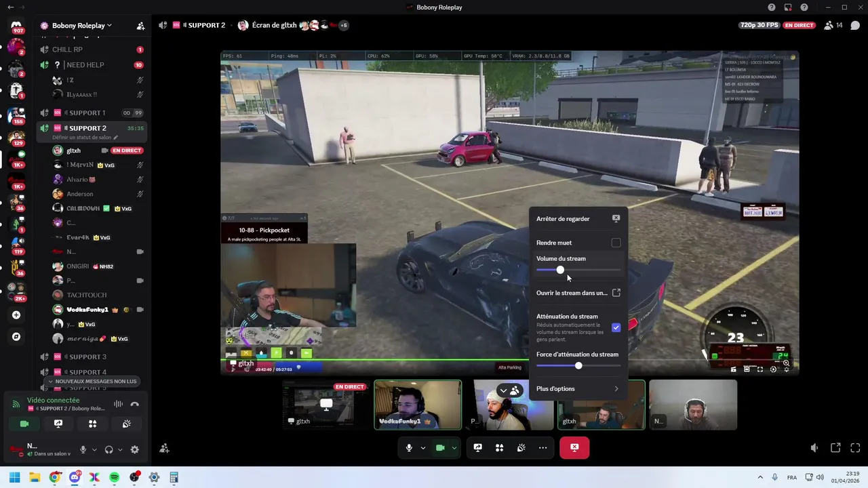Invite people icon beside Bobony Roleplay header

tap(140, 26)
